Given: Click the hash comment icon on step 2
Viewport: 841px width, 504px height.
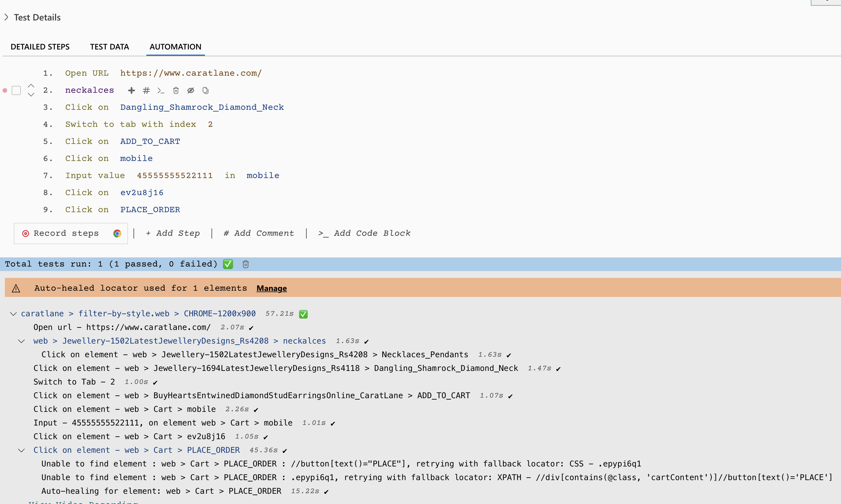Looking at the screenshot, I should pos(146,90).
